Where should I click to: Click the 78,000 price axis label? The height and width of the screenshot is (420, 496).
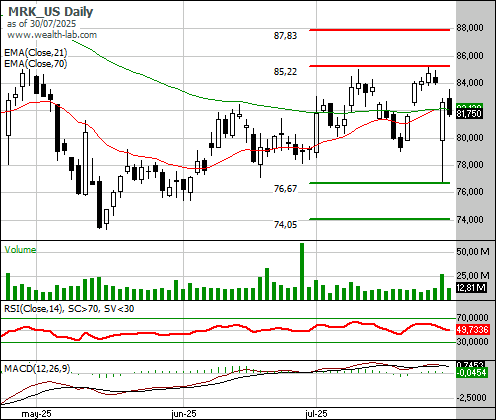point(470,164)
